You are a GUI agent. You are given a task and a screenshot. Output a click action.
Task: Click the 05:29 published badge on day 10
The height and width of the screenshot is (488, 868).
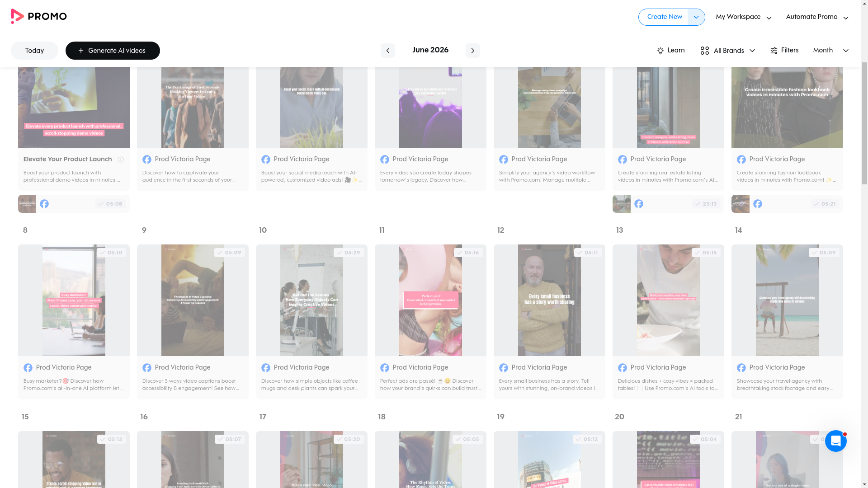tap(349, 253)
